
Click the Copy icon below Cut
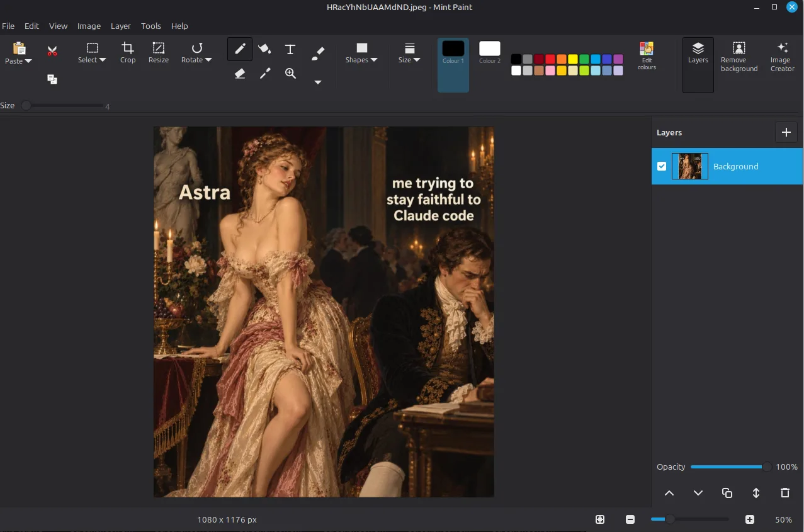[52, 79]
